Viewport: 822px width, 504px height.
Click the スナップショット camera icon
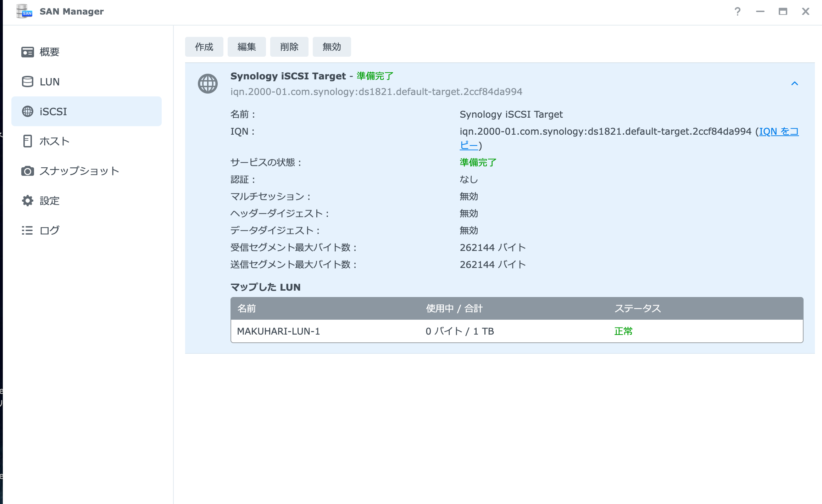27,171
